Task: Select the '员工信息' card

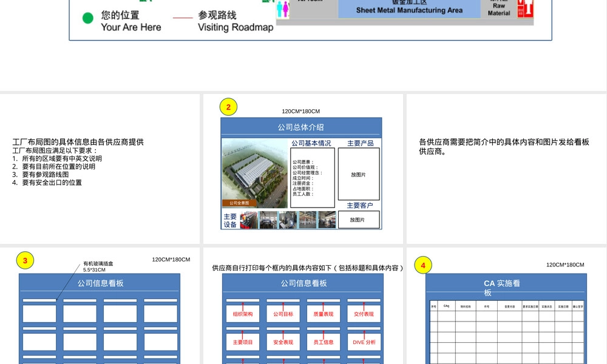Action: coord(324,342)
